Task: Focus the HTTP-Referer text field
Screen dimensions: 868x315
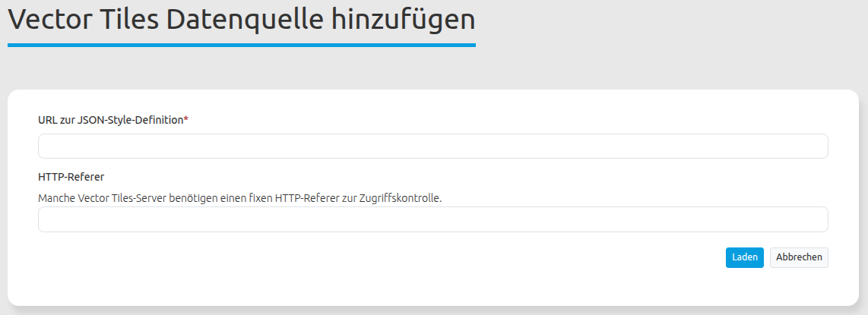Action: click(432, 219)
